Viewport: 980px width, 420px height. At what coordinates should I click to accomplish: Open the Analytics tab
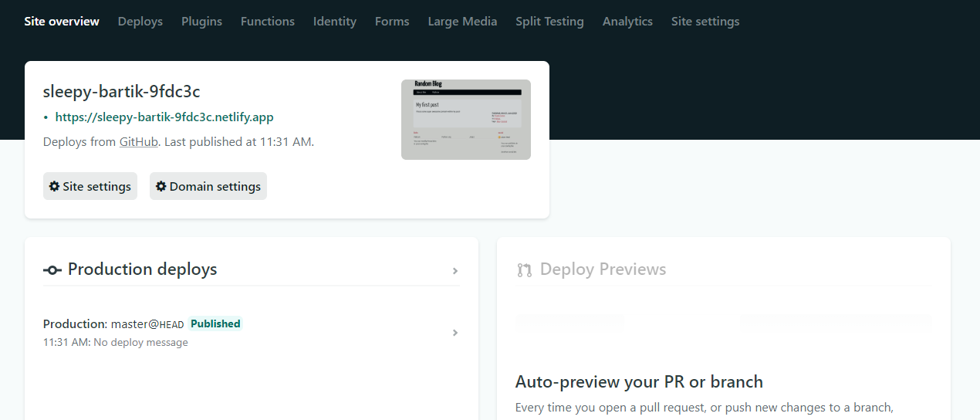pyautogui.click(x=627, y=22)
